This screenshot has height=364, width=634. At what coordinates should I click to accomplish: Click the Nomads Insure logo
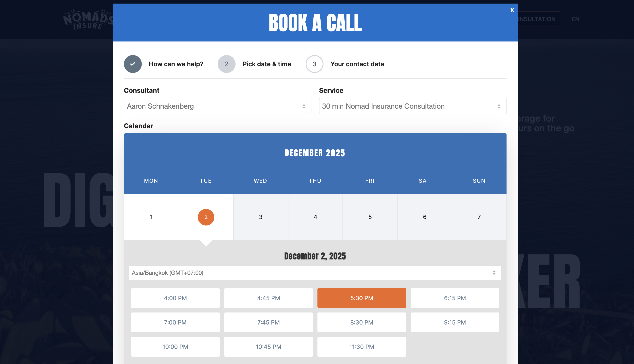(x=87, y=19)
